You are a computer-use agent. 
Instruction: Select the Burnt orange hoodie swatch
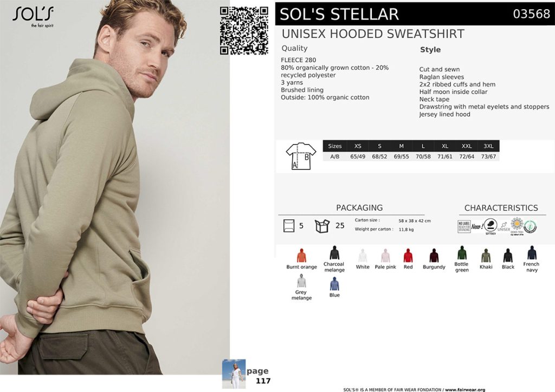click(301, 255)
